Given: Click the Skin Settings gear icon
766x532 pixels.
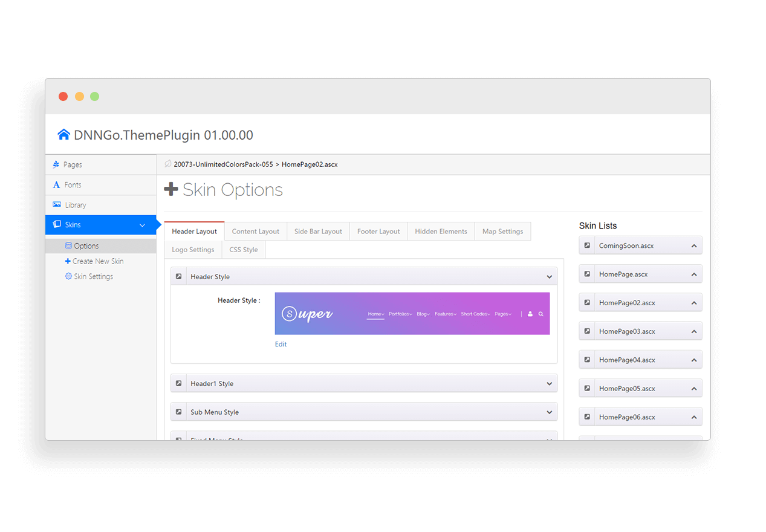Looking at the screenshot, I should (68, 276).
